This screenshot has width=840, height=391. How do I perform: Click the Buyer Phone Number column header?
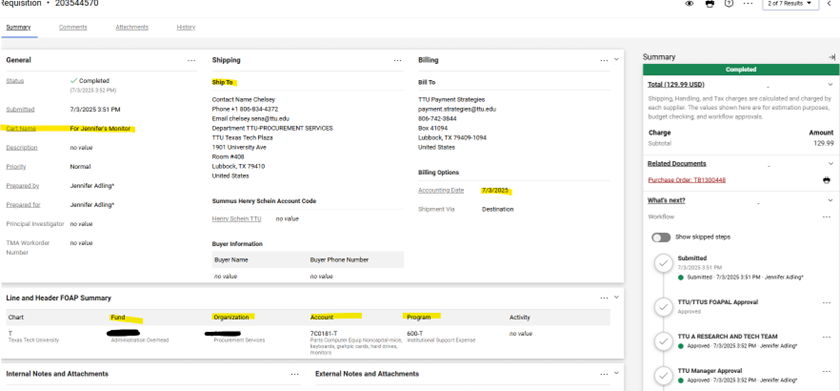point(339,260)
